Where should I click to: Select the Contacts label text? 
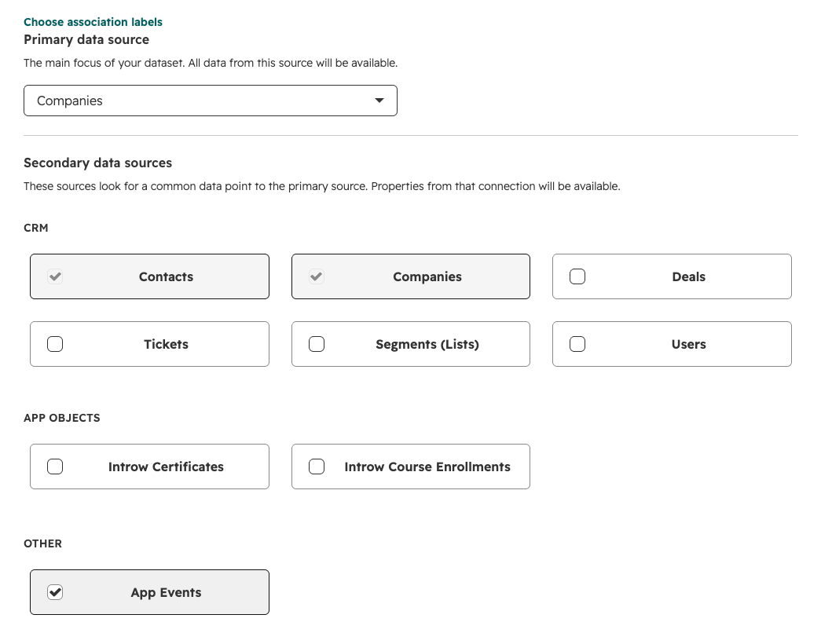pos(166,276)
